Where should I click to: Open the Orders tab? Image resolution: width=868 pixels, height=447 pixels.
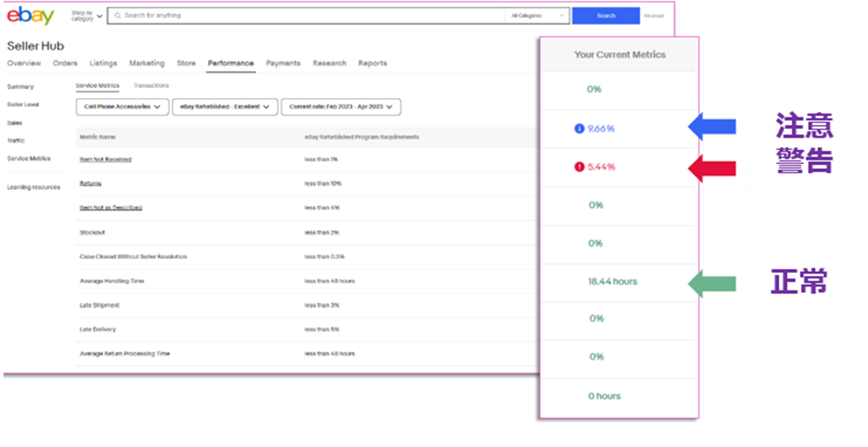[65, 63]
